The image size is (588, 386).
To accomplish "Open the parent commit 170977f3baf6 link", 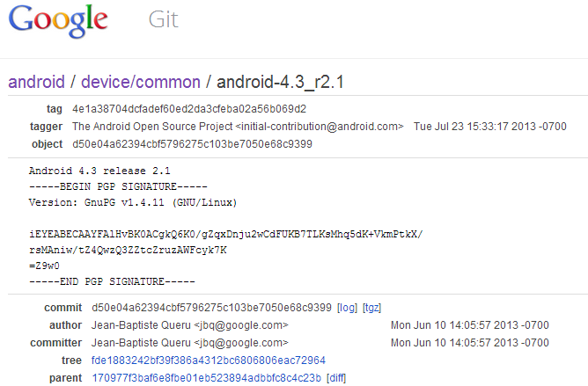I will coord(207,378).
